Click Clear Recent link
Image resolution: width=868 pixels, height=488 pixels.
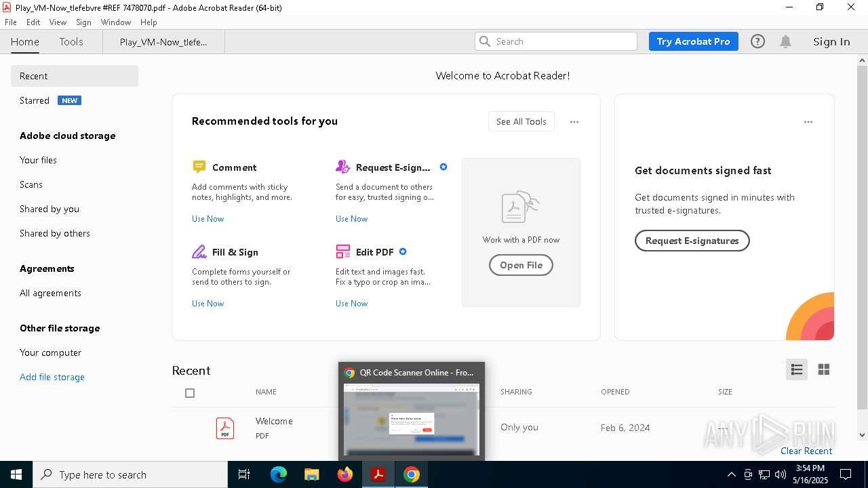[806, 451]
